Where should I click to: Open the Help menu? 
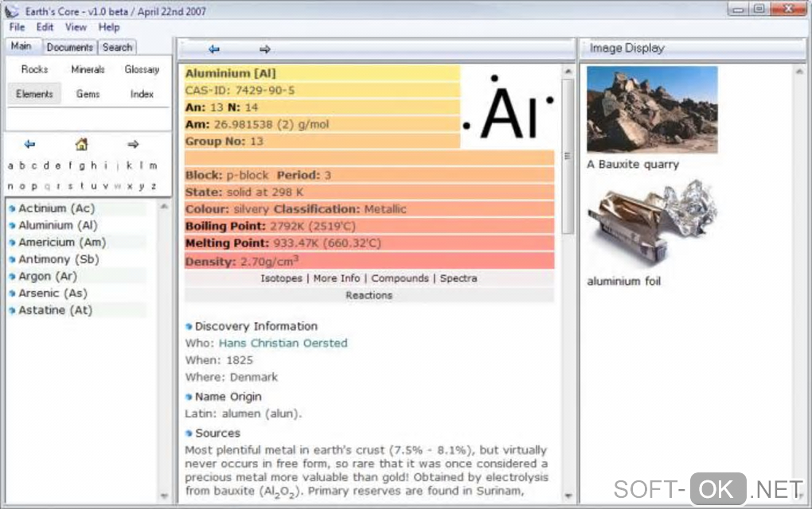pos(109,27)
